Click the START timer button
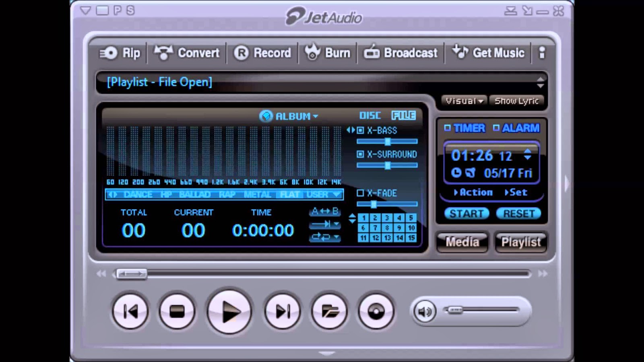Viewport: 644px width, 362px height. pyautogui.click(x=466, y=214)
